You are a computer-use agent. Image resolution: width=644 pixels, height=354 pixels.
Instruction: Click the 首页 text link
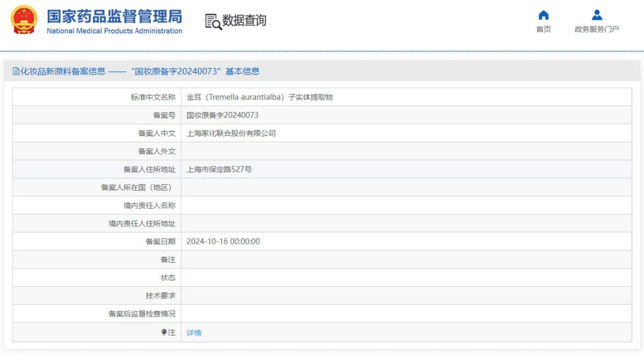pyautogui.click(x=543, y=29)
